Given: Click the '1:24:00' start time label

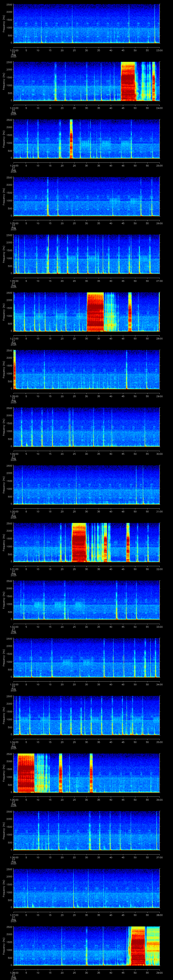Looking at the screenshot, I should pyautogui.click(x=14, y=166).
